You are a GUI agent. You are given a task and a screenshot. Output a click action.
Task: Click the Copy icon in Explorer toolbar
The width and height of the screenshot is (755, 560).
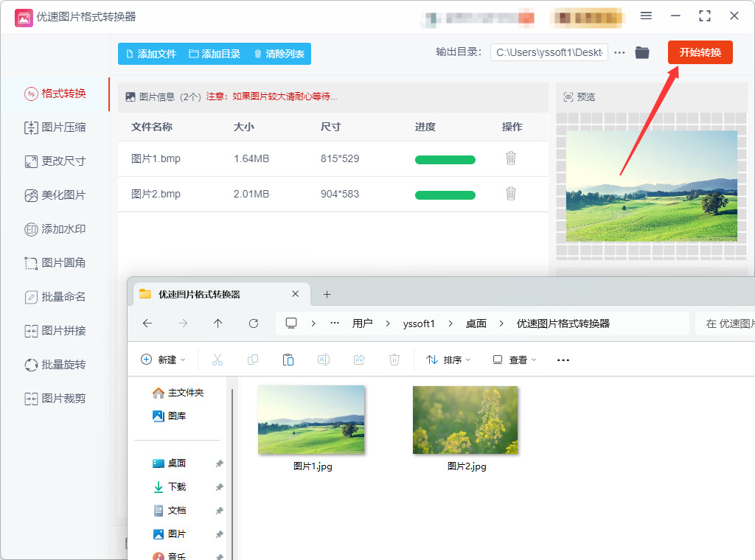point(252,360)
